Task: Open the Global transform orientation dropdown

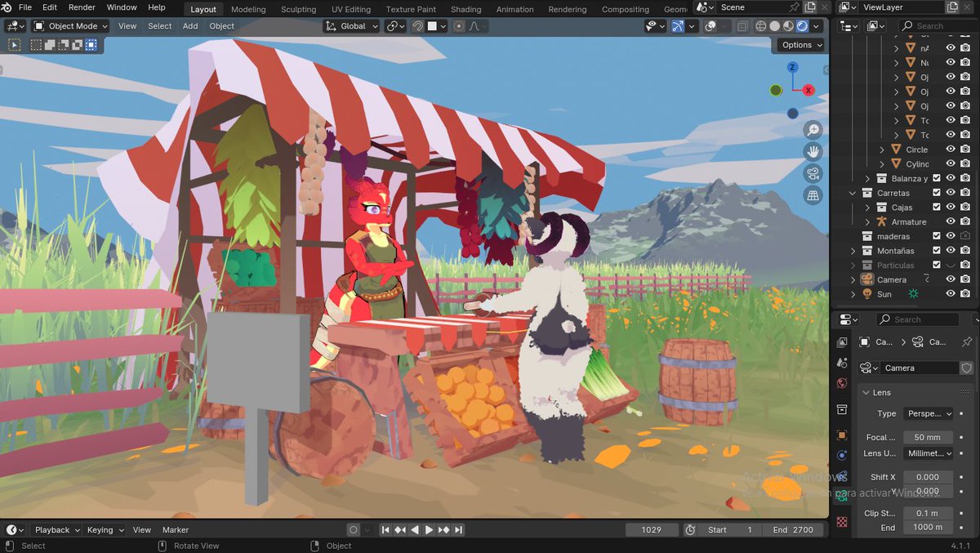Action: click(352, 26)
